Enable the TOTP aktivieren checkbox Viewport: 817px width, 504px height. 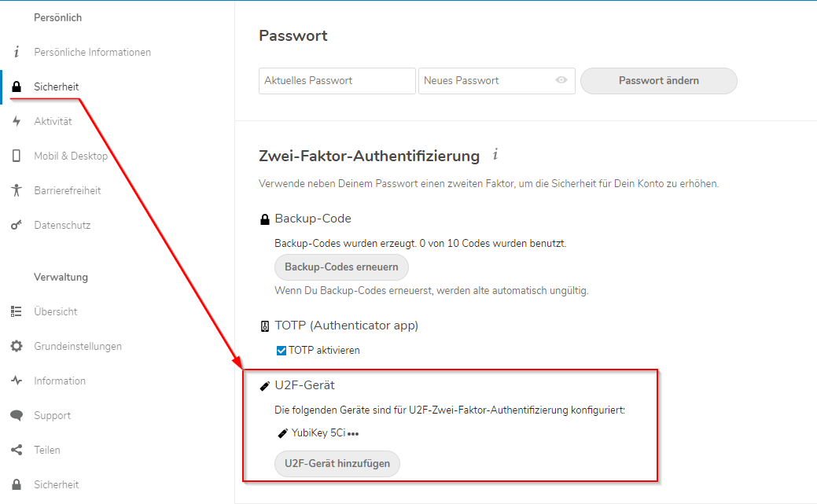click(281, 350)
